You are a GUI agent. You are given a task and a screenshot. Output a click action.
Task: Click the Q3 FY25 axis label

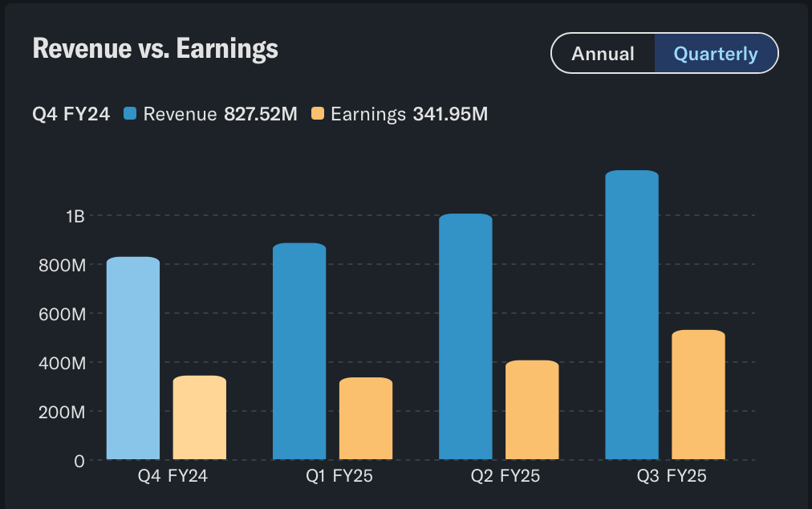(x=672, y=476)
